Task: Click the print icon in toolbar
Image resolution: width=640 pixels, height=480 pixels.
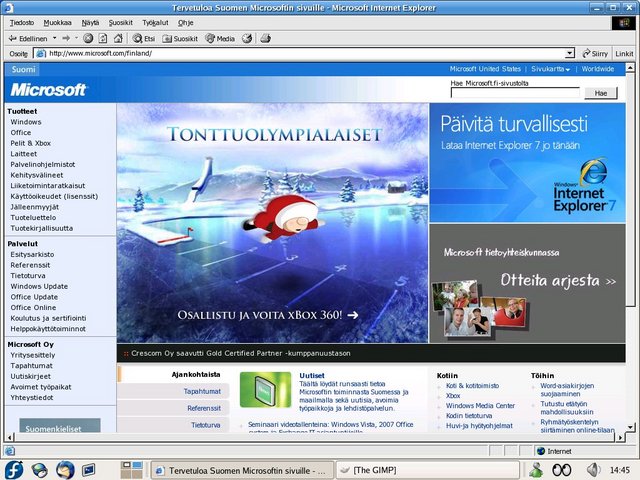Action: click(265, 38)
